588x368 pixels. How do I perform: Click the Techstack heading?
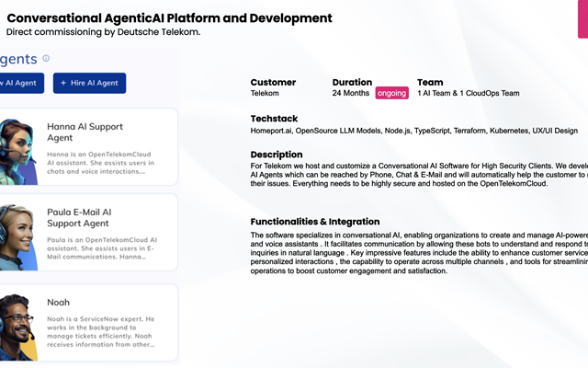pos(274,119)
